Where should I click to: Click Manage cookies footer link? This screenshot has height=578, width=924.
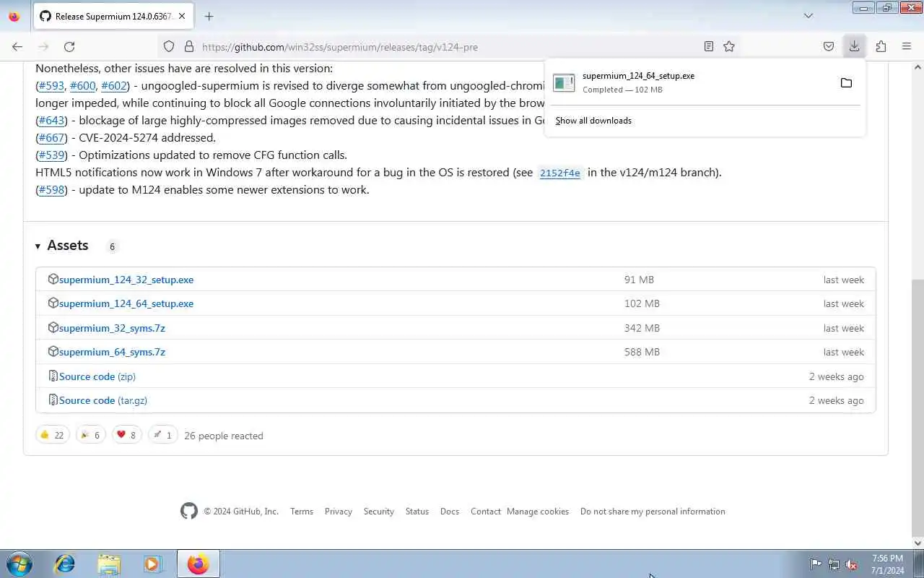point(538,511)
